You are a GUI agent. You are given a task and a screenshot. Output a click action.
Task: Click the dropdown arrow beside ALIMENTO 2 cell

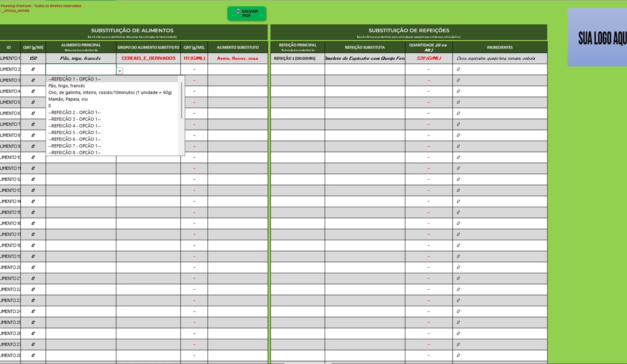click(x=120, y=71)
